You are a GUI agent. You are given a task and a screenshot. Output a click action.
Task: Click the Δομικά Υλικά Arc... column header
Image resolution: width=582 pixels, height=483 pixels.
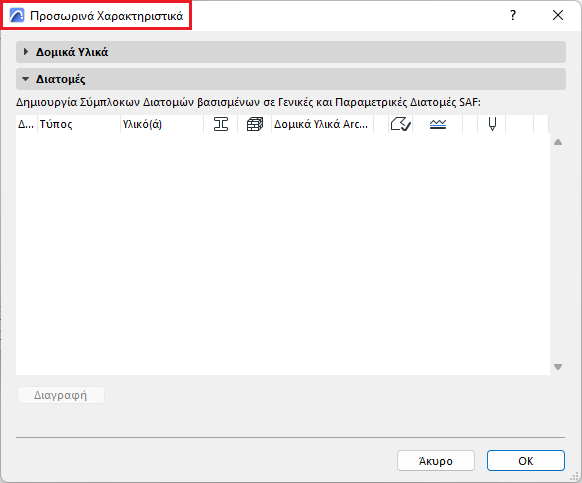(322, 124)
